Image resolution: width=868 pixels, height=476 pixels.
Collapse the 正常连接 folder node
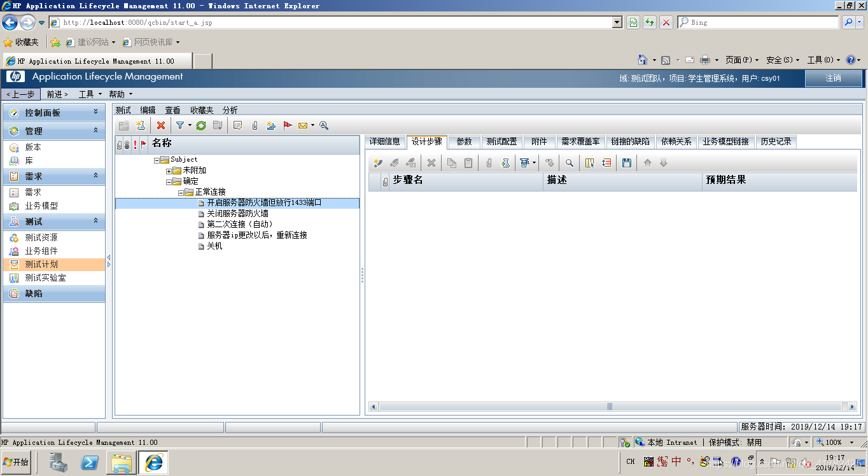pos(181,192)
